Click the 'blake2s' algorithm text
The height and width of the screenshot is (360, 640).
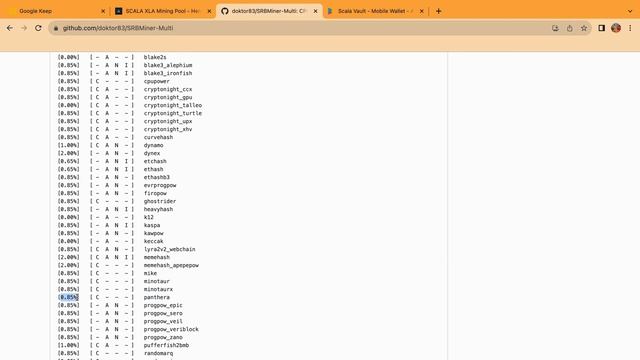point(155,57)
